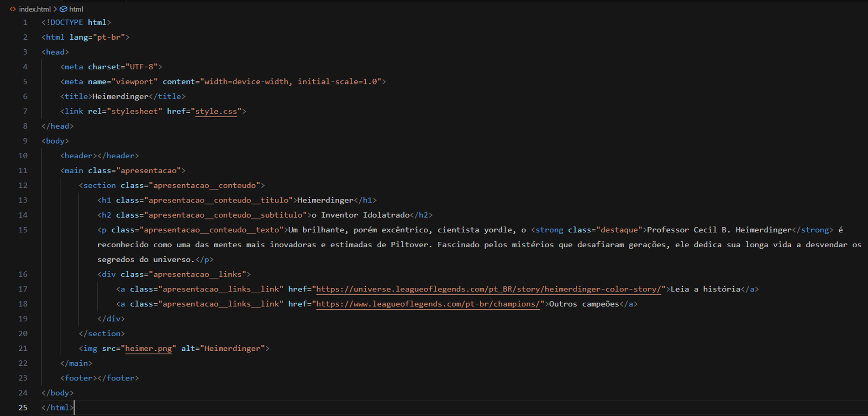Click the cube symbol icon beside html breadcrumb
Screen dimensions: 868x416
(x=63, y=9)
